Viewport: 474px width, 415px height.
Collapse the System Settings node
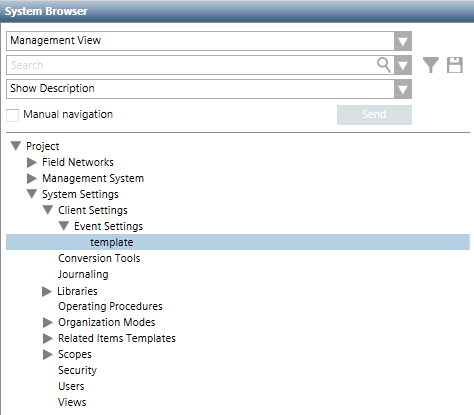click(x=32, y=194)
